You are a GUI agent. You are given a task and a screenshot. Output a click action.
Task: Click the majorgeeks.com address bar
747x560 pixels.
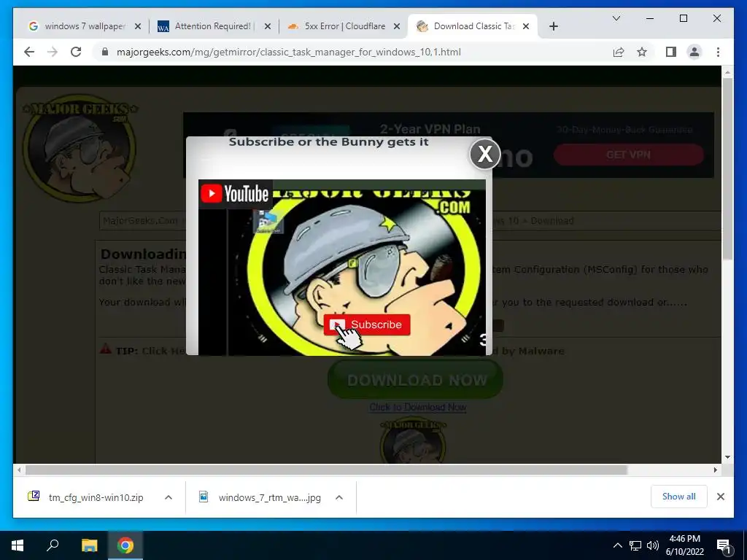point(289,52)
